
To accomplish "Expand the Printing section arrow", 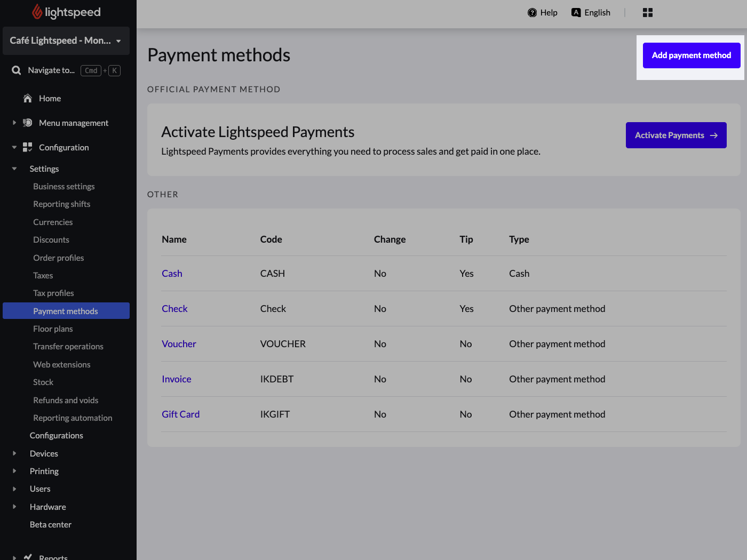I will 14,471.
